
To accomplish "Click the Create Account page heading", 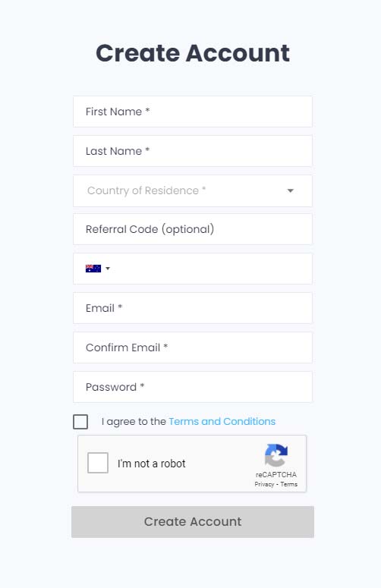I will tap(193, 53).
